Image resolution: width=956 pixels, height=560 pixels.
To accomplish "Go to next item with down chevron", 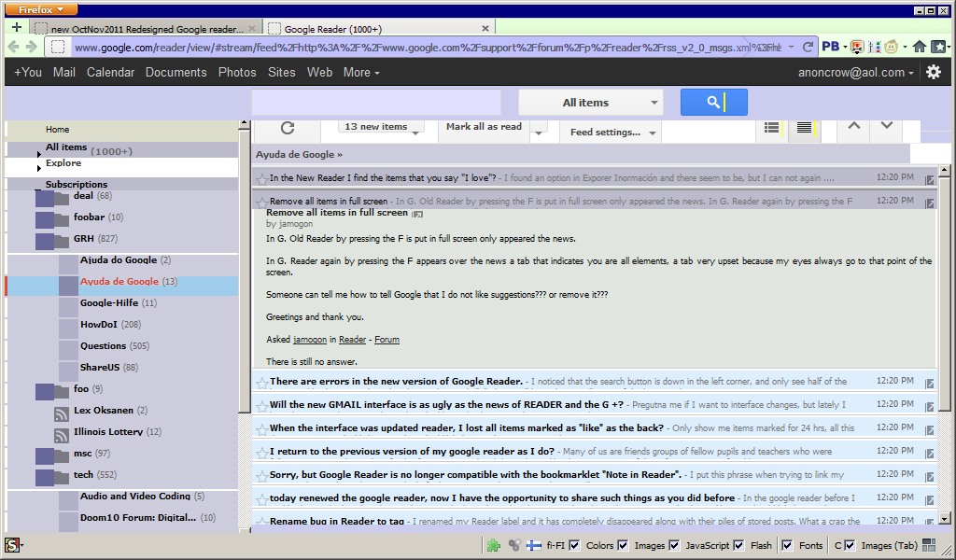I will pos(887,125).
